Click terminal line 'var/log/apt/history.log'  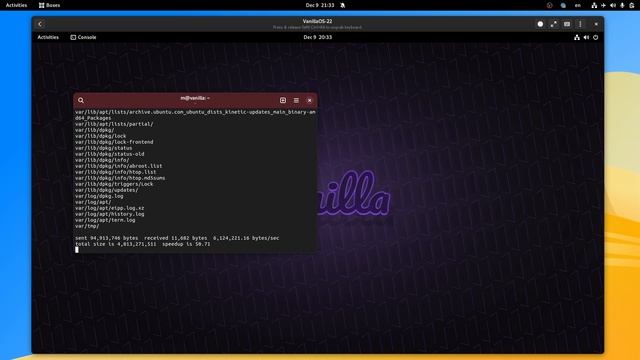click(x=109, y=214)
